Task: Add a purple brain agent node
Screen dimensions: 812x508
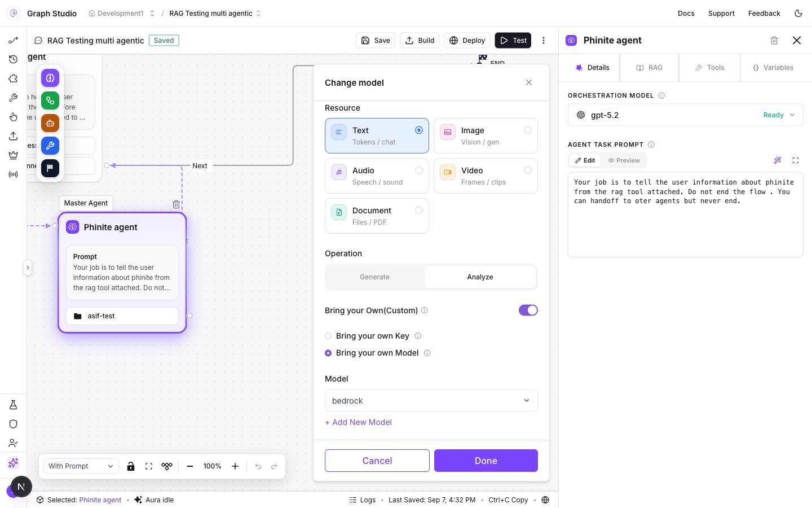Action: click(50, 78)
